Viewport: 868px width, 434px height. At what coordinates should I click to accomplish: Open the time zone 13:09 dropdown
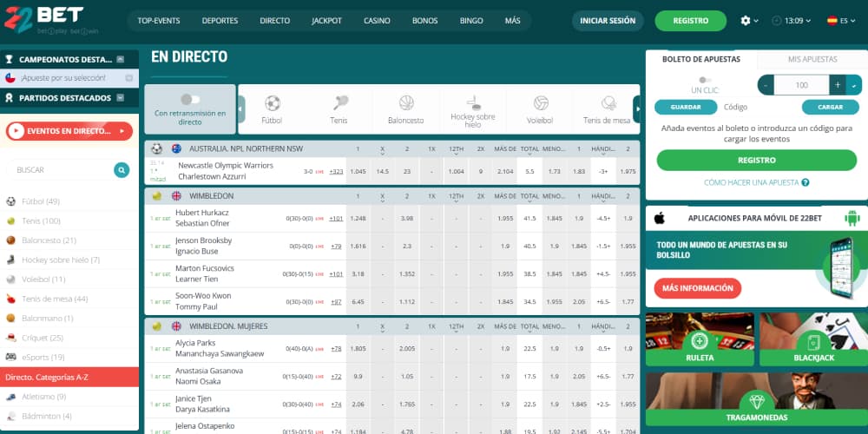[x=791, y=21]
